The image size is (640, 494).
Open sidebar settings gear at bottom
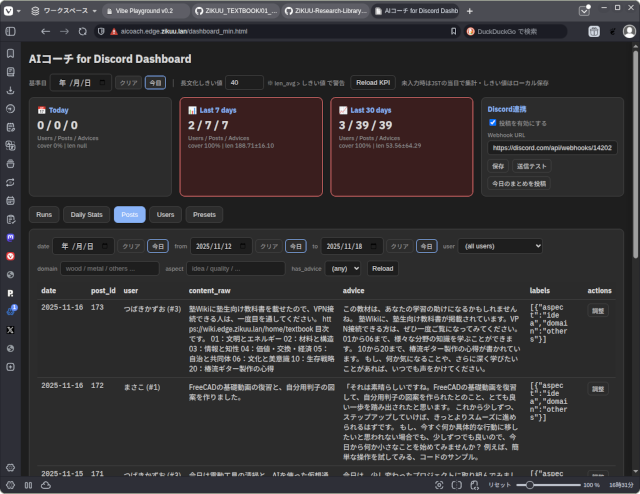(10, 467)
